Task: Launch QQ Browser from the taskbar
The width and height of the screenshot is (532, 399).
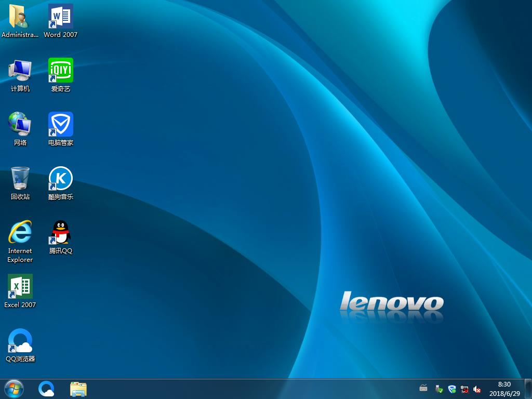Action: pyautogui.click(x=46, y=389)
